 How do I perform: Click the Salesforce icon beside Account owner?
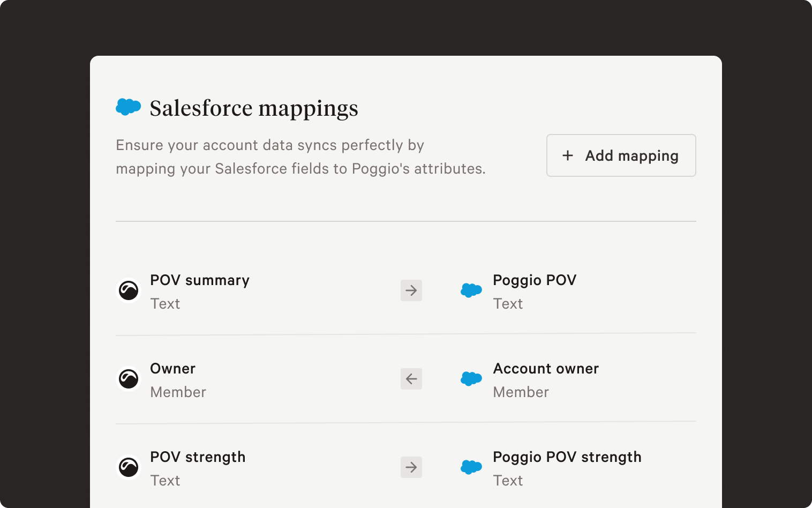pyautogui.click(x=471, y=379)
